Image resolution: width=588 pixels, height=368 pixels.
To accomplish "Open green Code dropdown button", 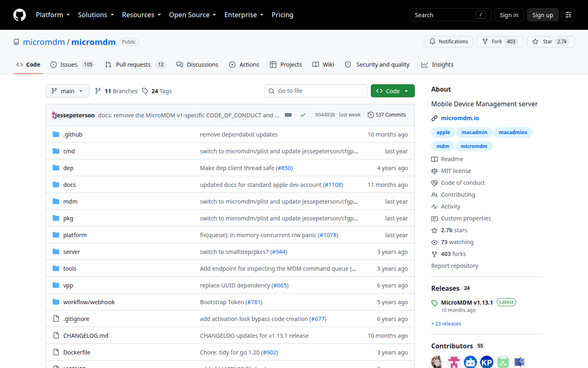I will tap(392, 91).
